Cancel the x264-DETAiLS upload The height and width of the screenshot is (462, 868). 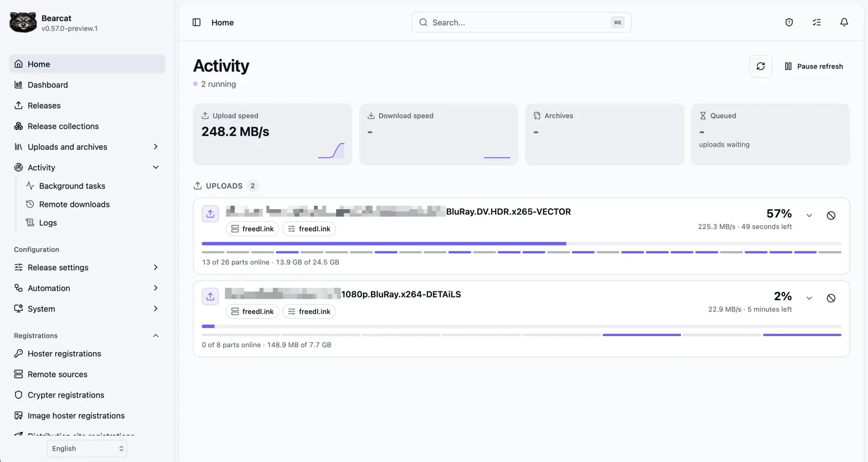point(831,298)
